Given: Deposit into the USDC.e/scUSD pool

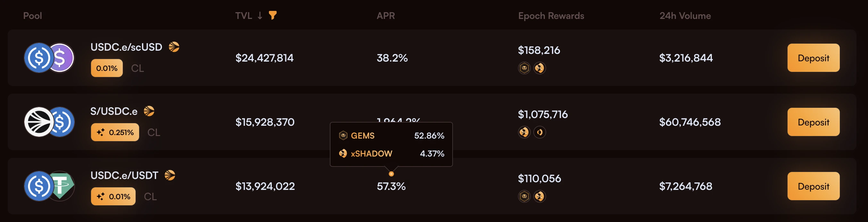Looking at the screenshot, I should click(813, 58).
